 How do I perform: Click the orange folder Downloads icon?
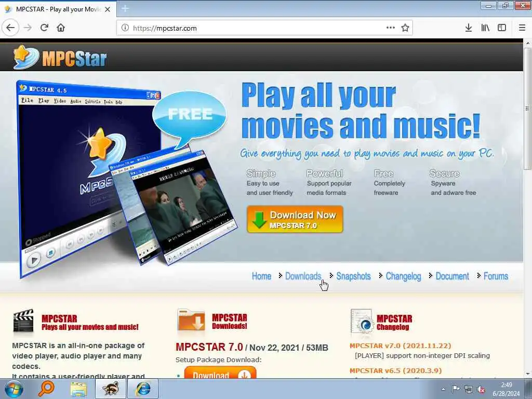(x=191, y=321)
